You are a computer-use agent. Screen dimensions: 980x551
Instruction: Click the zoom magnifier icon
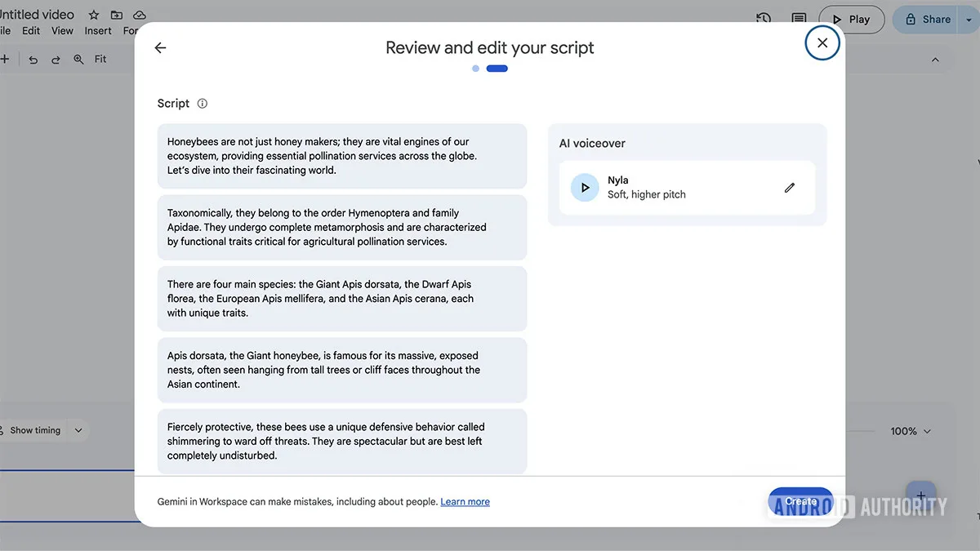point(78,60)
